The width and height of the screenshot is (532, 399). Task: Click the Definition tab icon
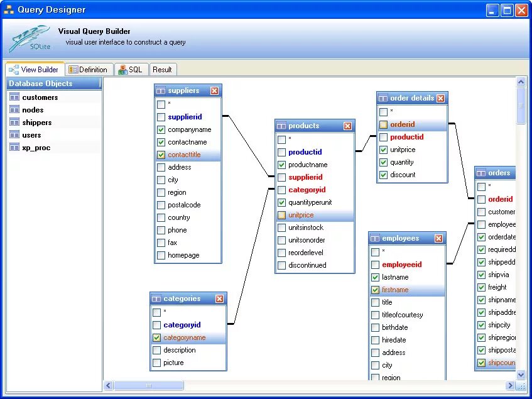pos(73,70)
